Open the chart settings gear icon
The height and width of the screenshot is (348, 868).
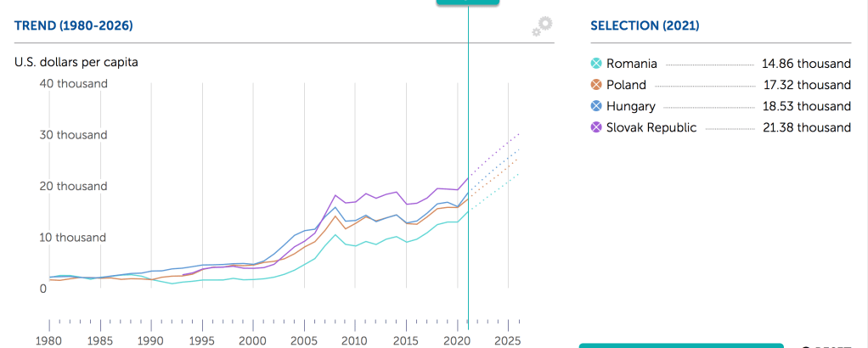click(542, 26)
